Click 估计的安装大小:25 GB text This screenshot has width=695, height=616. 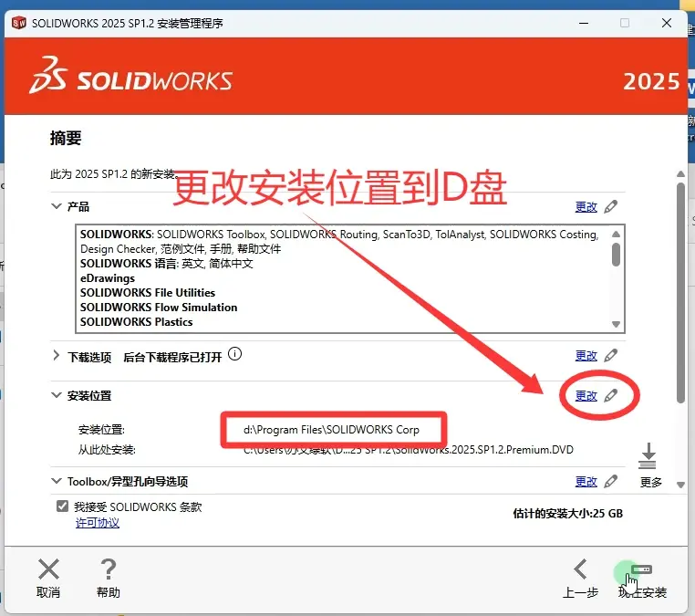568,514
